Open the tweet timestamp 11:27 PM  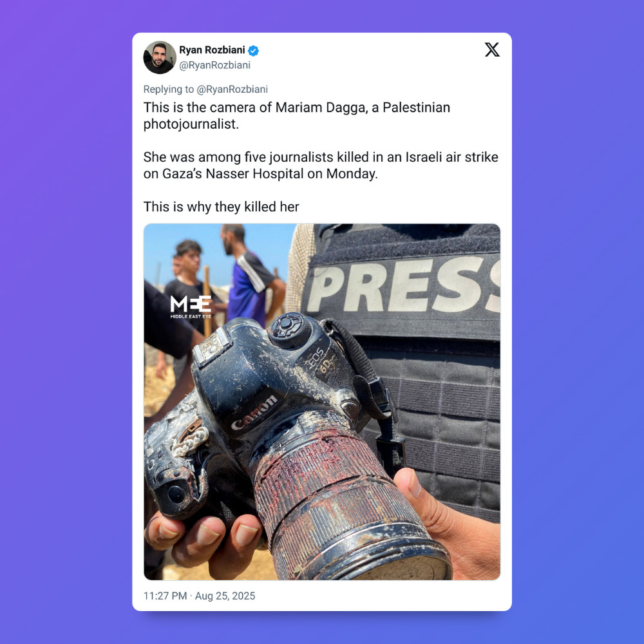165,596
